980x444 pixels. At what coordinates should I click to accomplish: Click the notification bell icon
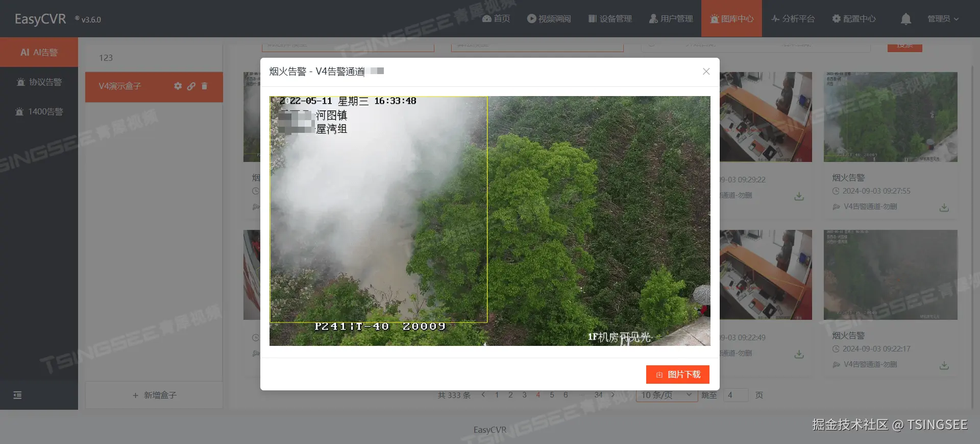coord(906,19)
